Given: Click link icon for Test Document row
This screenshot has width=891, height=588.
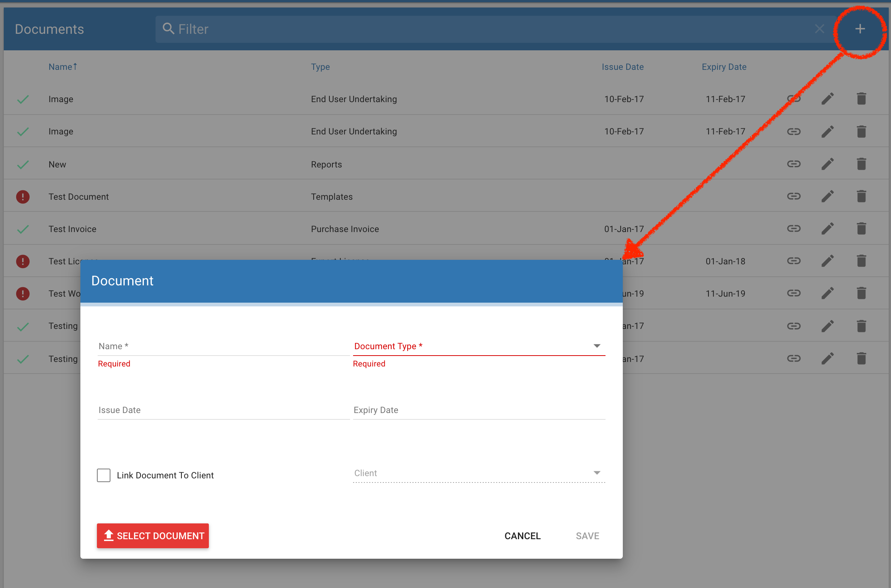Looking at the screenshot, I should pos(794,196).
